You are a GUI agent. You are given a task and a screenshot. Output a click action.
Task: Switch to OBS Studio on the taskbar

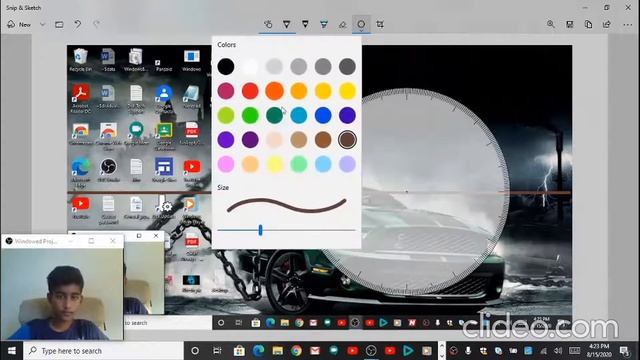(x=371, y=351)
